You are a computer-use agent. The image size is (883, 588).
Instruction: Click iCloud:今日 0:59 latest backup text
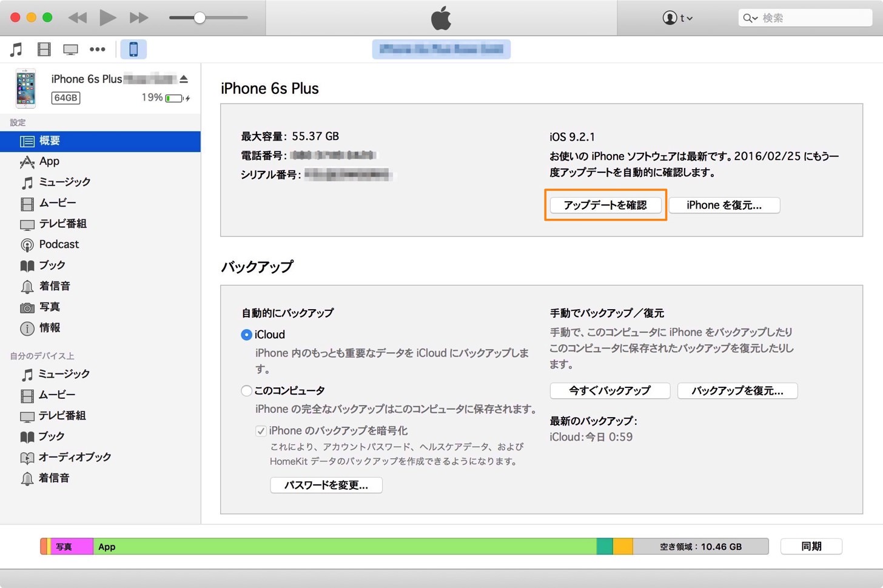point(591,437)
